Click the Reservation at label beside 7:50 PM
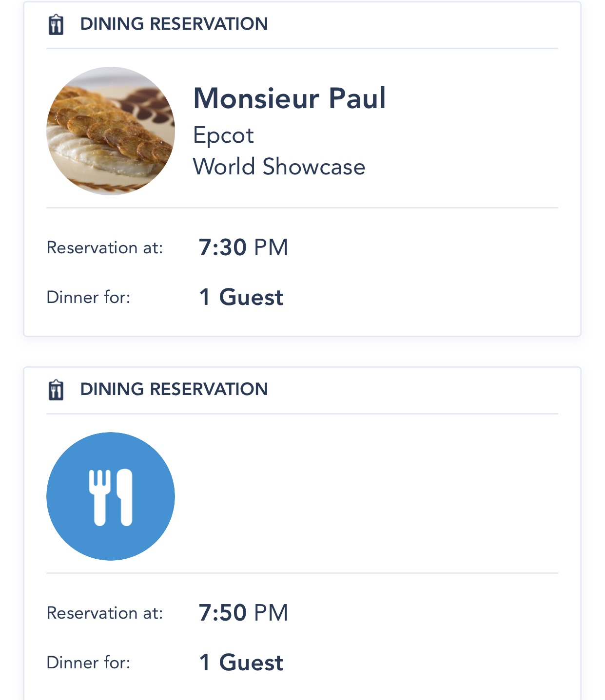605x700 pixels. click(x=105, y=613)
